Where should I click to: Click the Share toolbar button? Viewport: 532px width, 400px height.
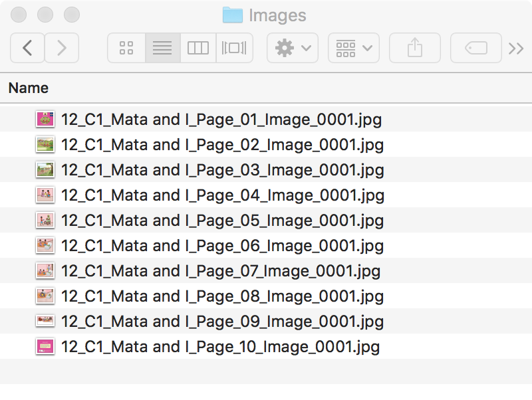tap(414, 48)
